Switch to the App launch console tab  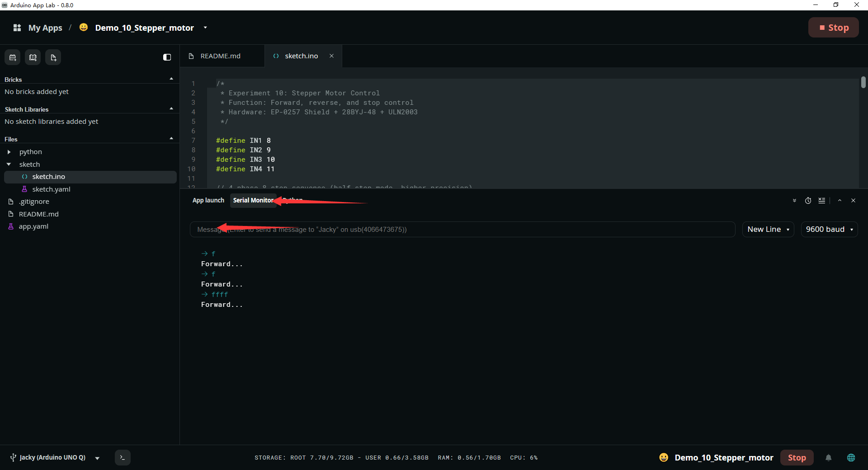(x=208, y=200)
